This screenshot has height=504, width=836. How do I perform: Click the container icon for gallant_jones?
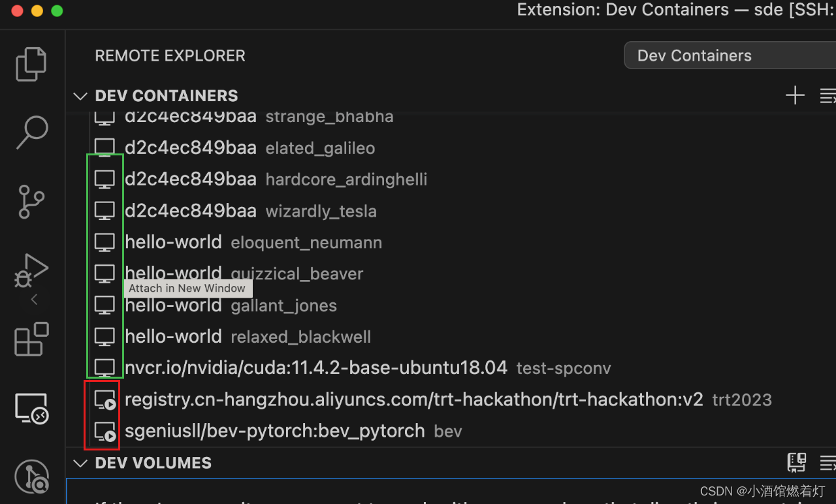click(x=104, y=305)
